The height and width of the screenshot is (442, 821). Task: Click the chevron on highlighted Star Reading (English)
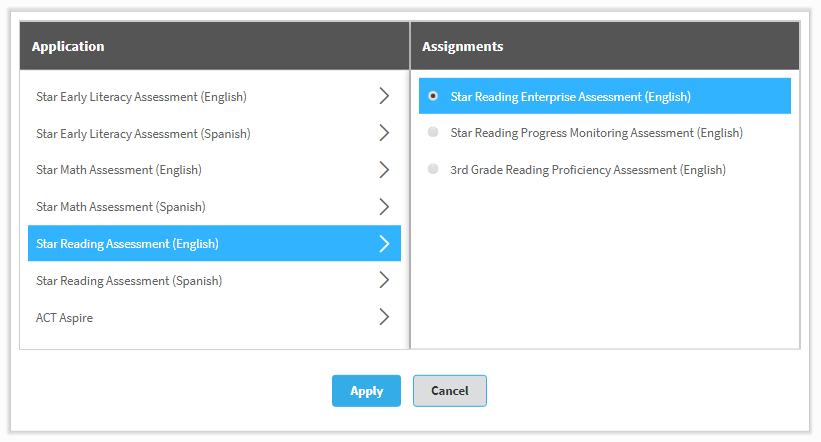384,244
